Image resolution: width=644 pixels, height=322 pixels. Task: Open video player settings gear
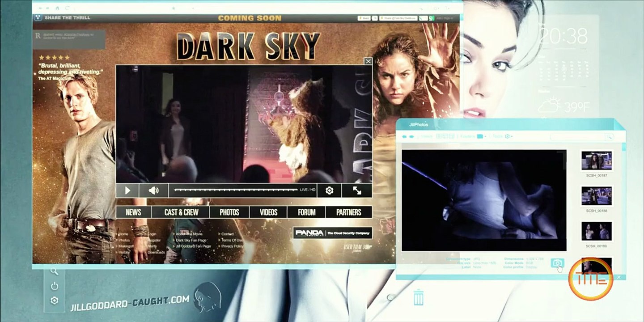(330, 191)
